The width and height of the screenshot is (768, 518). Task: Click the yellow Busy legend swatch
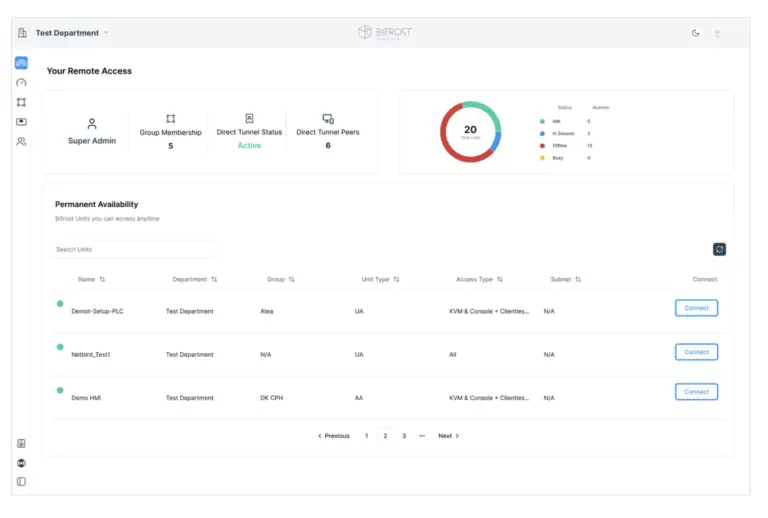click(x=542, y=158)
